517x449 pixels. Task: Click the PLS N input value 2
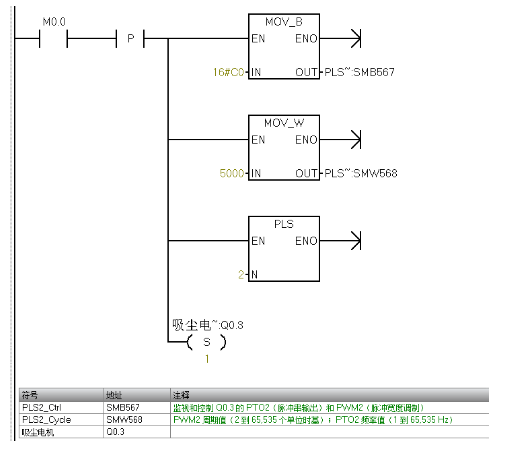click(241, 274)
